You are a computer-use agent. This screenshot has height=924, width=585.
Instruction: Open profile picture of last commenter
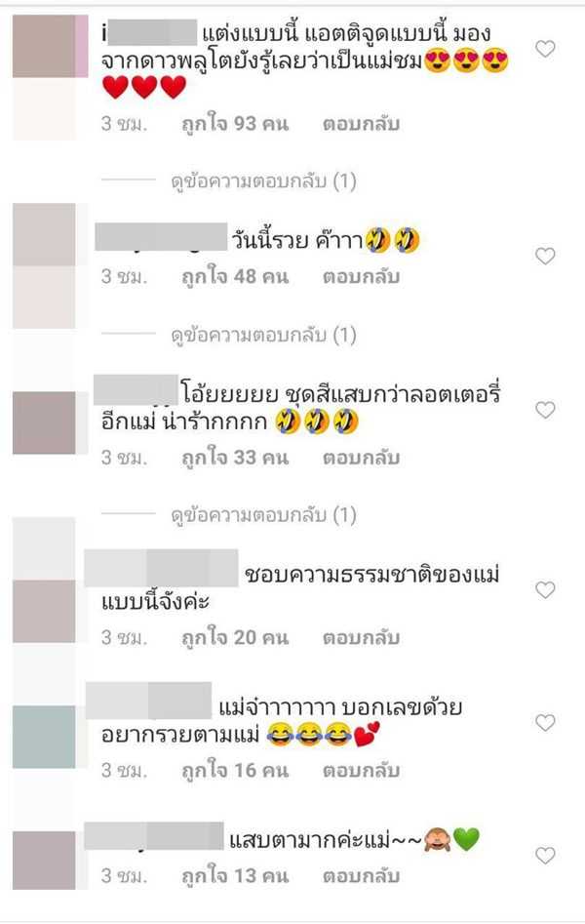point(44,861)
